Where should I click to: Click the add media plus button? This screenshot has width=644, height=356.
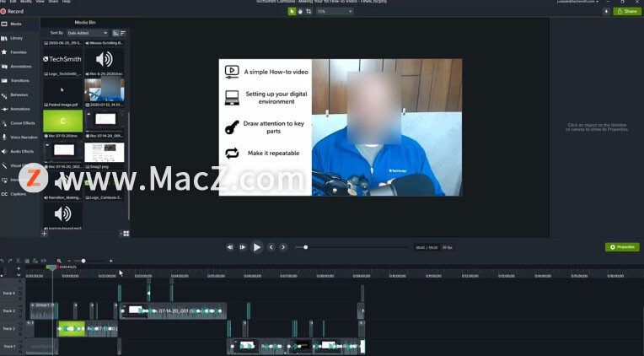pyautogui.click(x=45, y=234)
